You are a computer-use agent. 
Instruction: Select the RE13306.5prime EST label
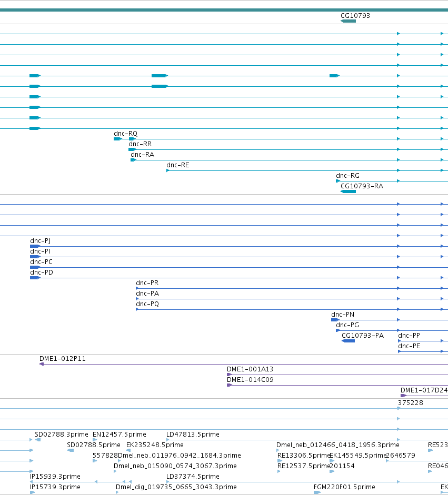coord(304,456)
